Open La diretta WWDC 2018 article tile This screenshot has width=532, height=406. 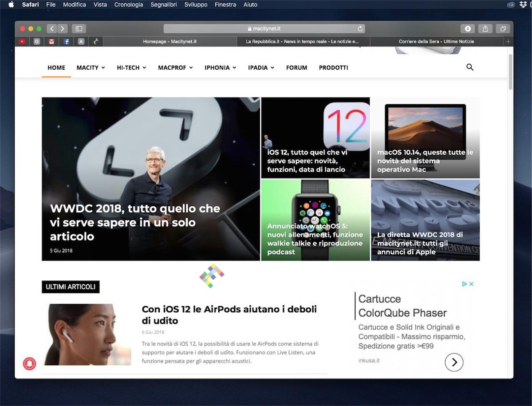[426, 220]
